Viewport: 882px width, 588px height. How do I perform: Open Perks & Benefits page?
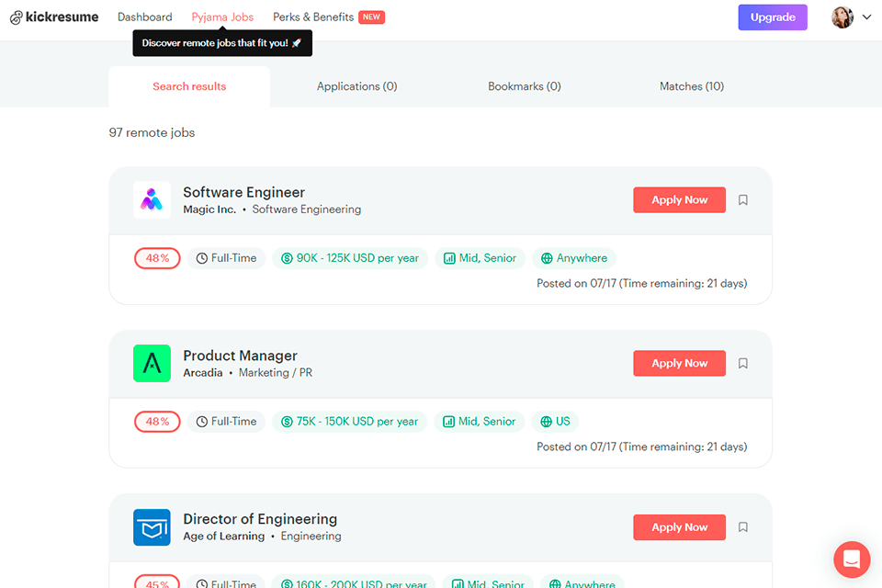(313, 17)
